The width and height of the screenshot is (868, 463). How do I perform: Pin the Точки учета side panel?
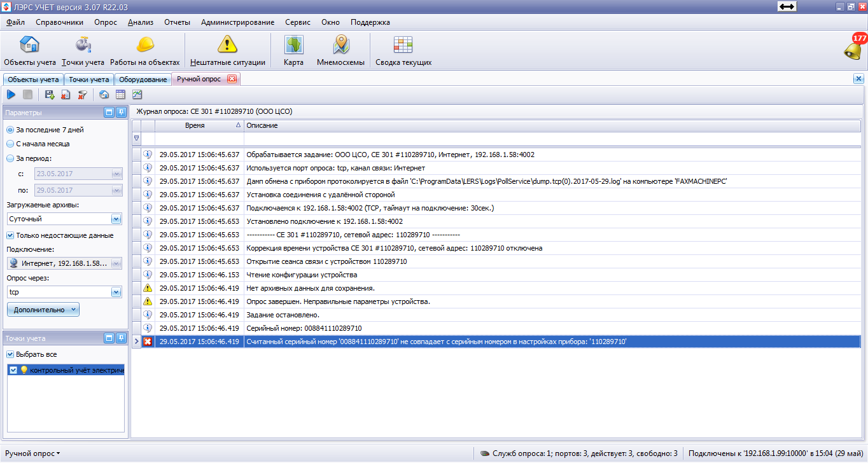point(120,338)
